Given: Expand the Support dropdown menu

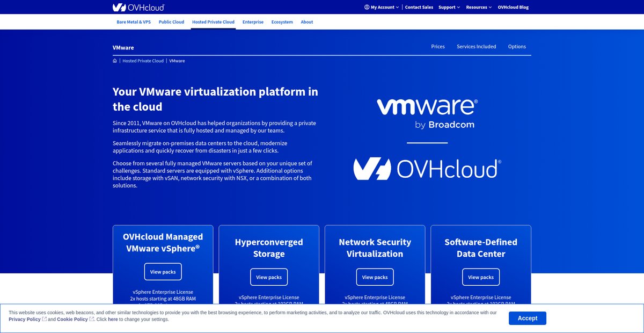Looking at the screenshot, I should tap(449, 7).
